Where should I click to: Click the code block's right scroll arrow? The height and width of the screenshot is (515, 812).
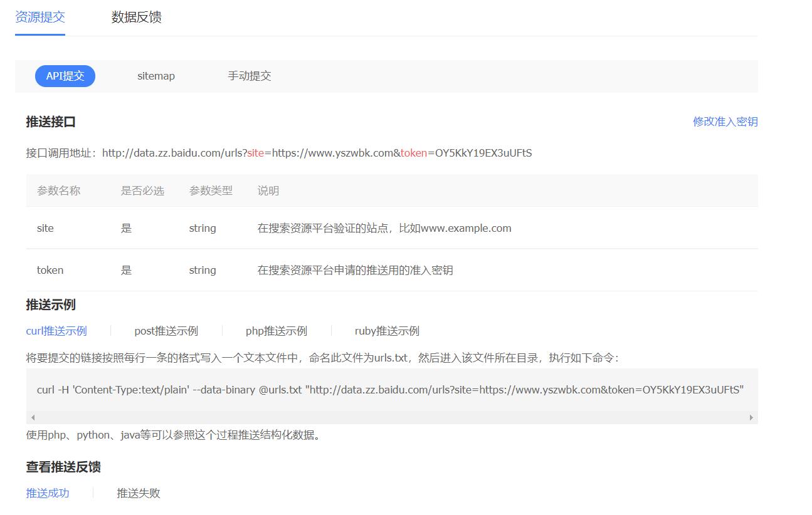(x=751, y=417)
